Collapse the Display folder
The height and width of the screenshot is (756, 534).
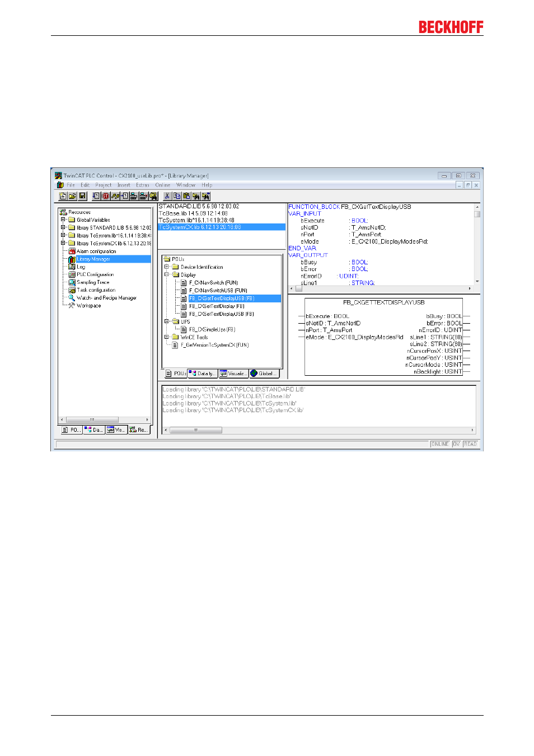click(x=167, y=275)
